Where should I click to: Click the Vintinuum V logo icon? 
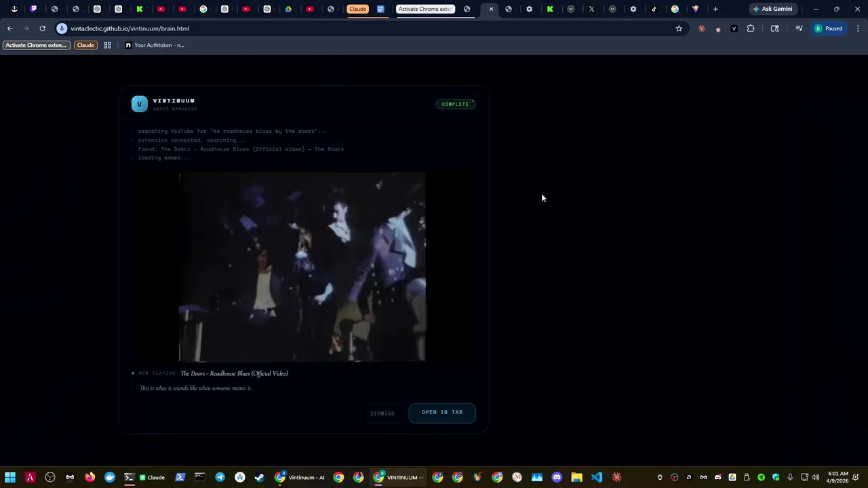tap(140, 104)
